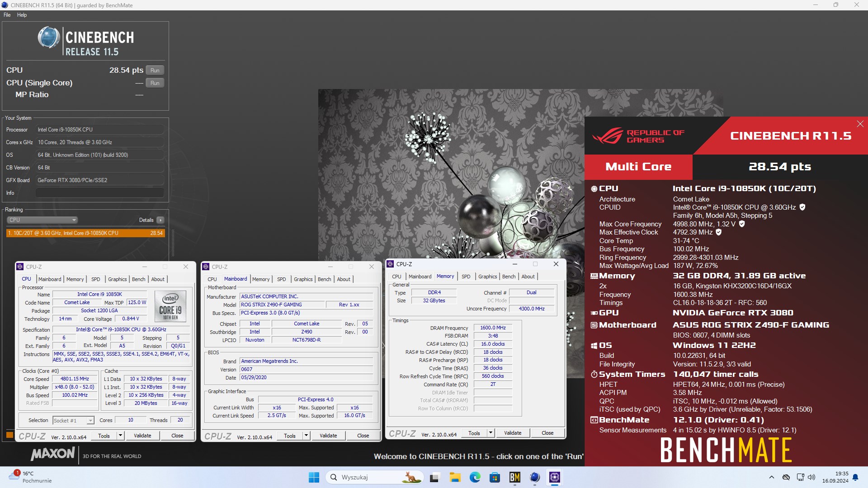The image size is (868, 488).
Task: Expand Tools dropdown arrow in Memory CPU-Z window
Action: click(x=491, y=433)
